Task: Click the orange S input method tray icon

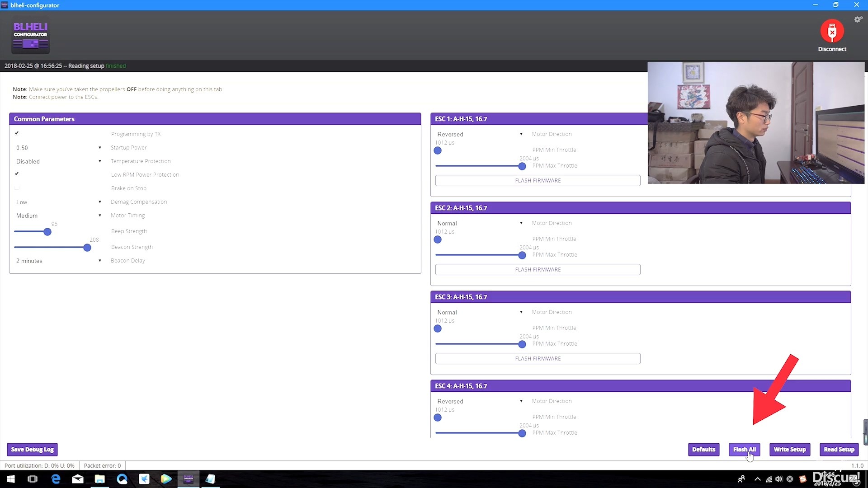Action: pos(803,479)
